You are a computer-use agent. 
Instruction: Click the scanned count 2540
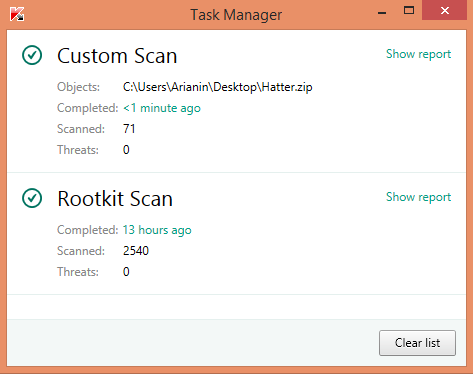coord(136,251)
